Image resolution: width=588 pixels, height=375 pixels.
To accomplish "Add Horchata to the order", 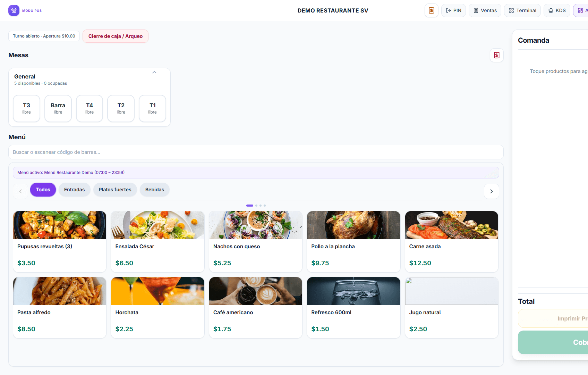I will click(x=157, y=308).
